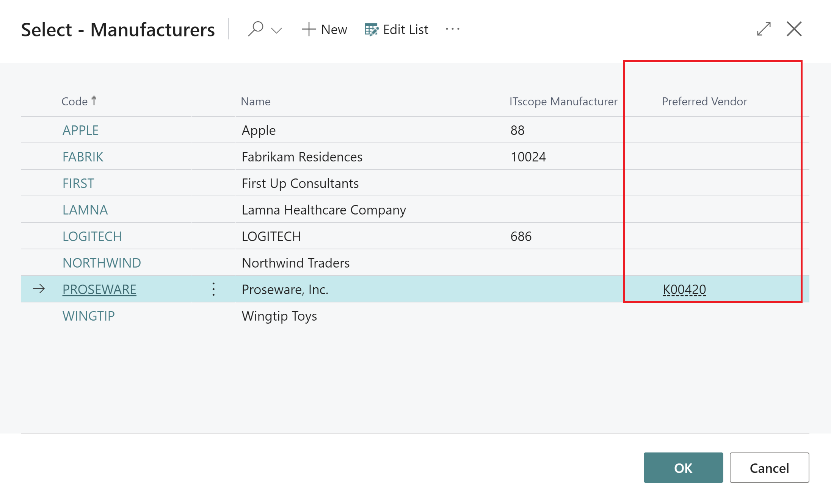
Task: Open the more options ellipsis menu
Action: [453, 29]
